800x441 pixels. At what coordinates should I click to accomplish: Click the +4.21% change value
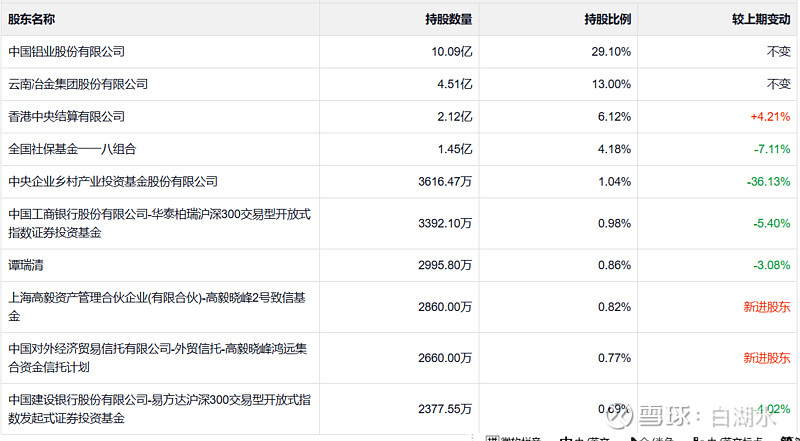770,116
